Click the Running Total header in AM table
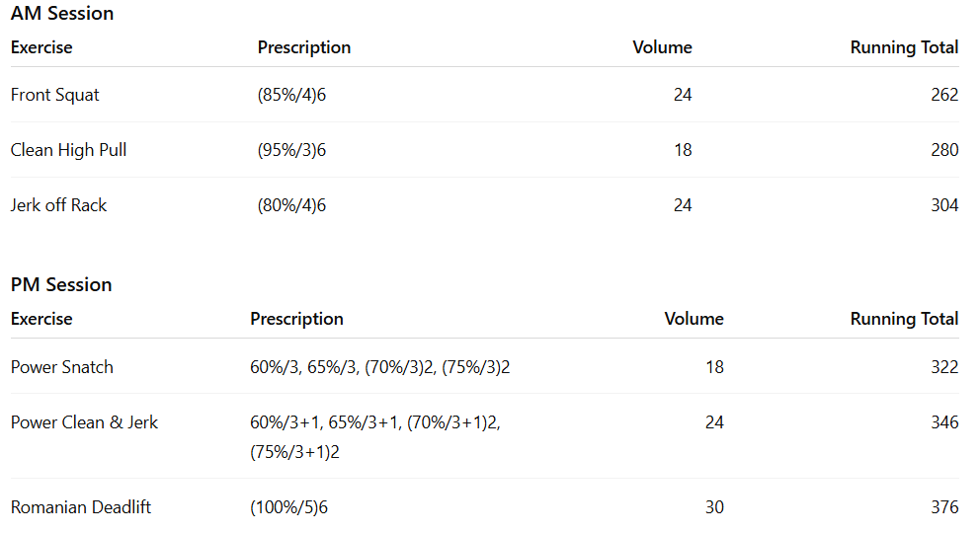The width and height of the screenshot is (980, 533). 904,47
